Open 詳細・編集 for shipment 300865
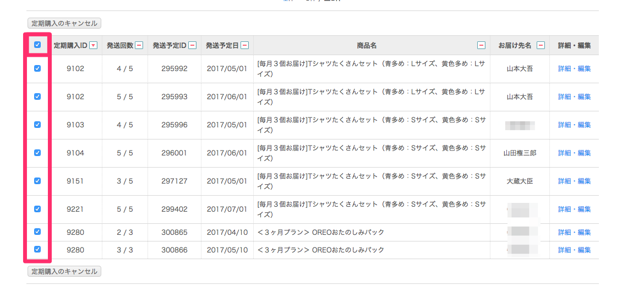 [x=574, y=233]
